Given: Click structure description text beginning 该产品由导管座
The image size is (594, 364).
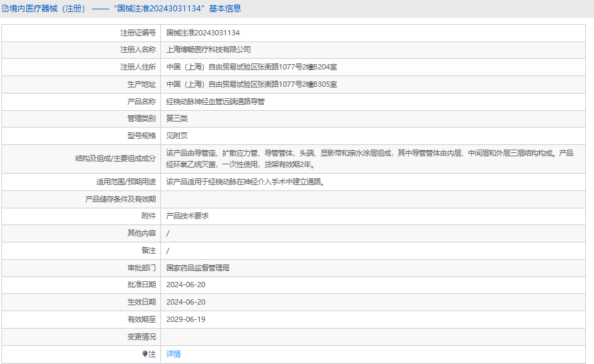Looking at the screenshot, I should click(369, 159).
